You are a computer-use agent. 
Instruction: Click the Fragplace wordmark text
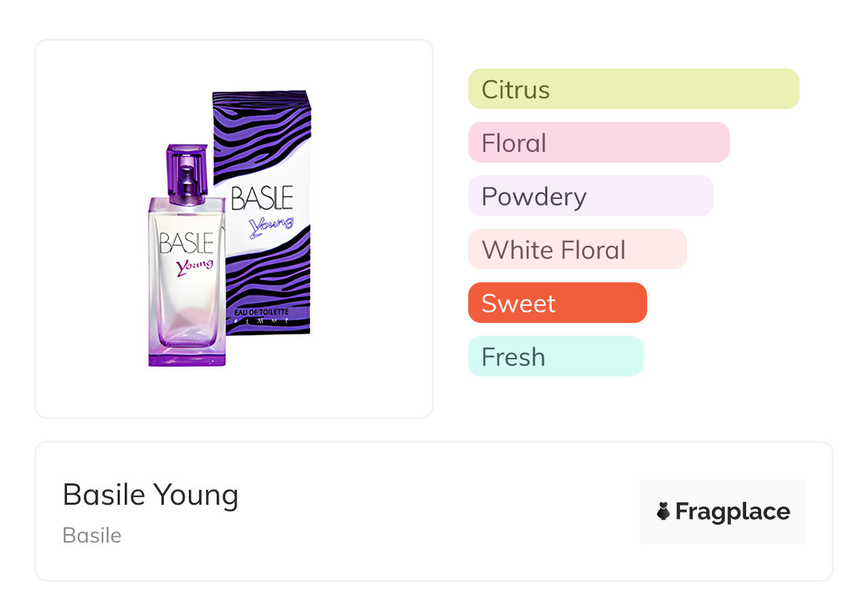pyautogui.click(x=733, y=511)
